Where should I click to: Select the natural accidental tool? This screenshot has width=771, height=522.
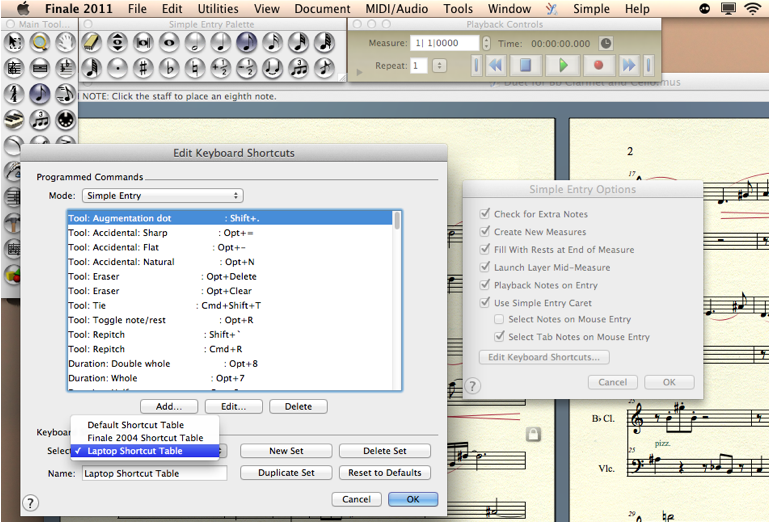coord(195,68)
